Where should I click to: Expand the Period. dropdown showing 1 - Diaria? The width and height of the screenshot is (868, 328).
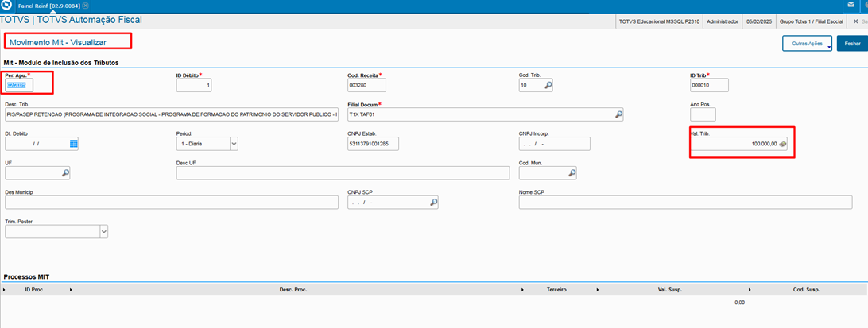[234, 144]
